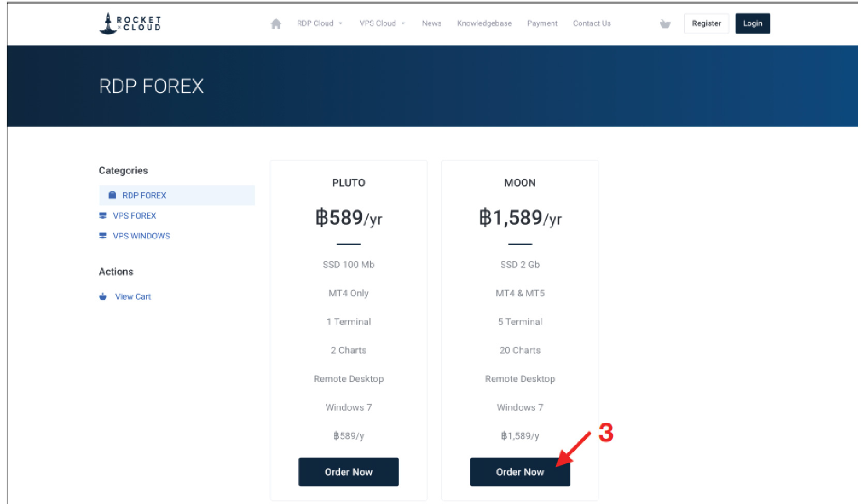The image size is (862, 504).
Task: Click the Register button
Action: (706, 24)
